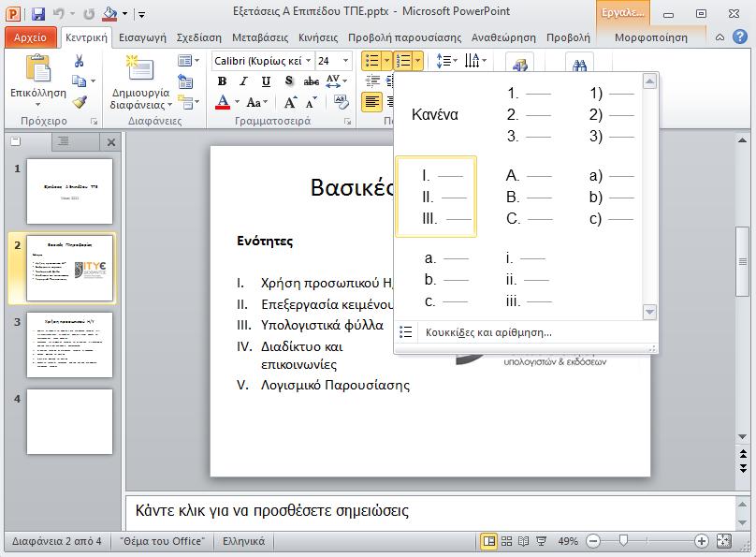Click zoom out minus button
This screenshot has height=557, width=756.
point(593,541)
